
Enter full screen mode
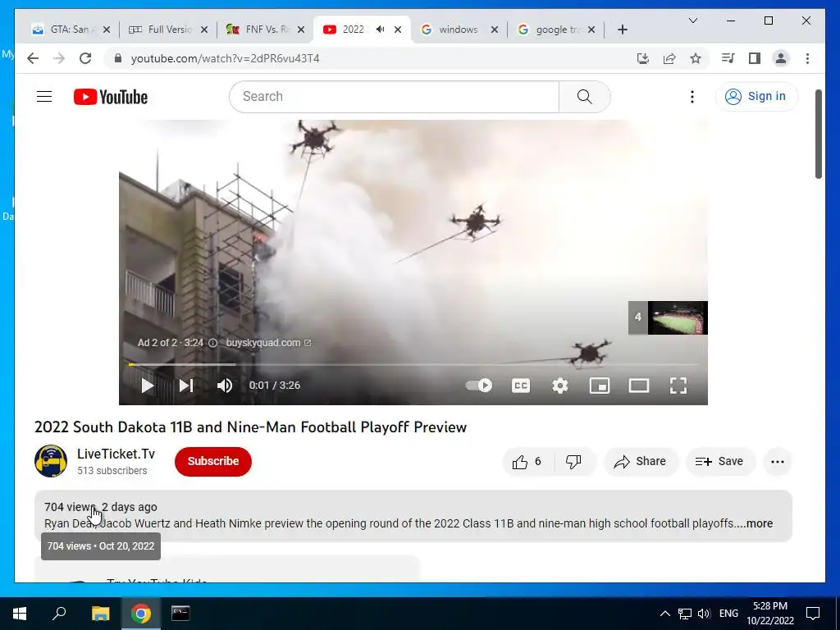(678, 386)
